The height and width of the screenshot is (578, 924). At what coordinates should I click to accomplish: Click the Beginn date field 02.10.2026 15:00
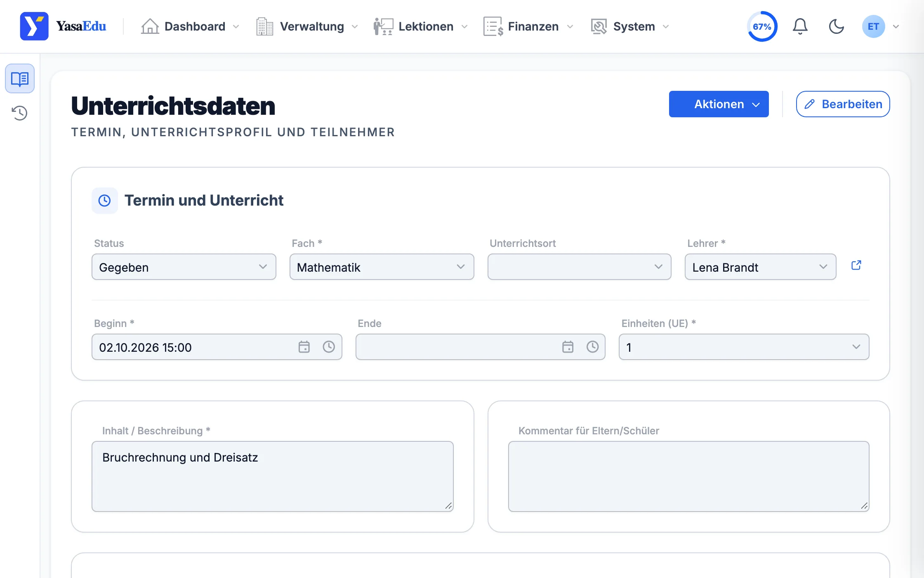coord(217,347)
